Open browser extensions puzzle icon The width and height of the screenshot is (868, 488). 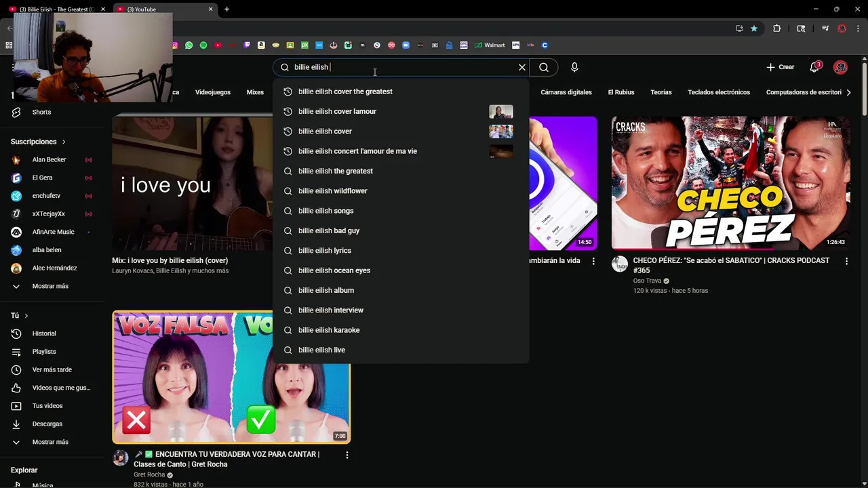click(x=777, y=28)
